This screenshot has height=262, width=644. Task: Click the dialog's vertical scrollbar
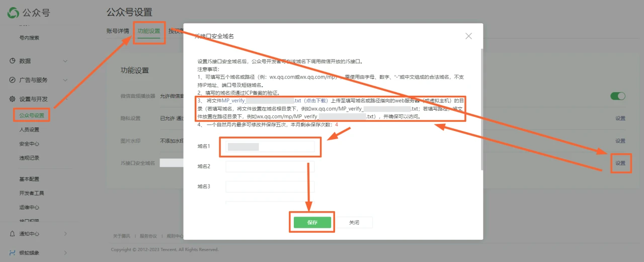click(x=482, y=109)
